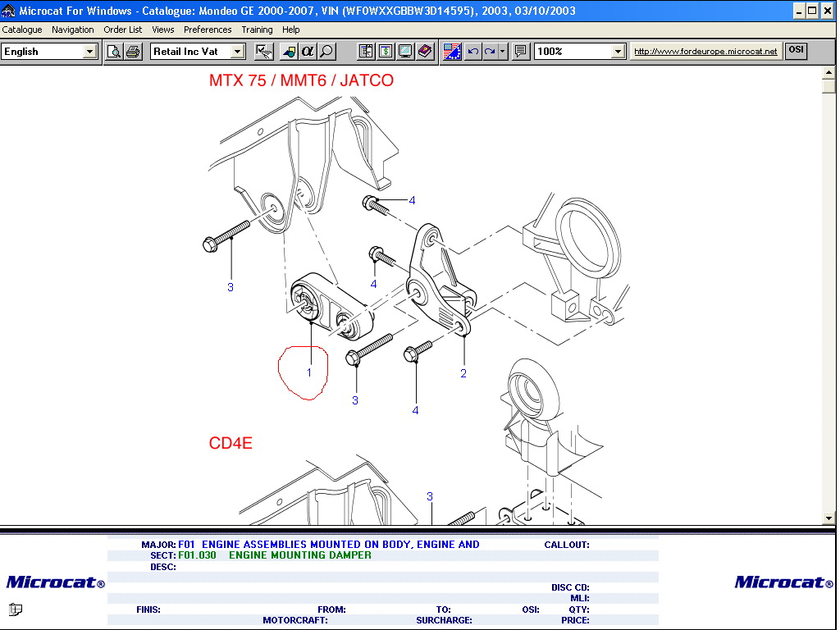Click the magnifying glass search icon
The image size is (840, 630).
(326, 52)
